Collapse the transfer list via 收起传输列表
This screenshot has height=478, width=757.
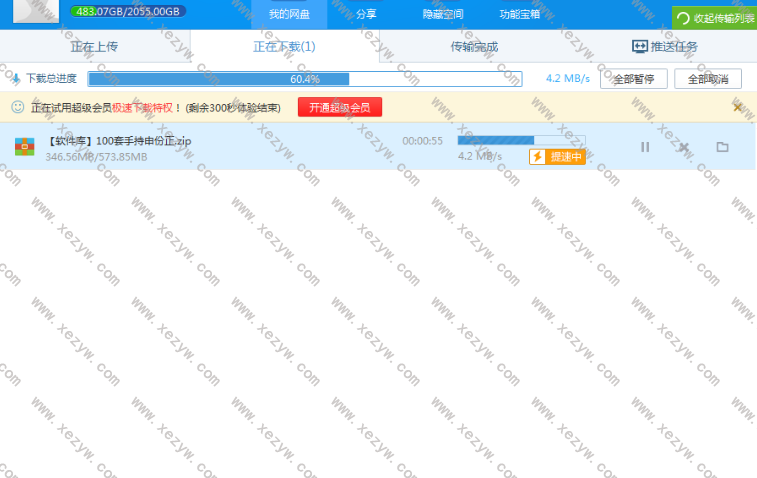point(714,18)
